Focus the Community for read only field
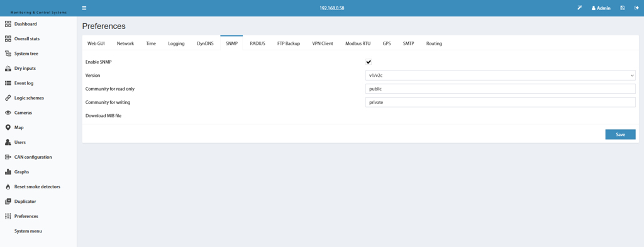This screenshot has height=247, width=644. 500,88
